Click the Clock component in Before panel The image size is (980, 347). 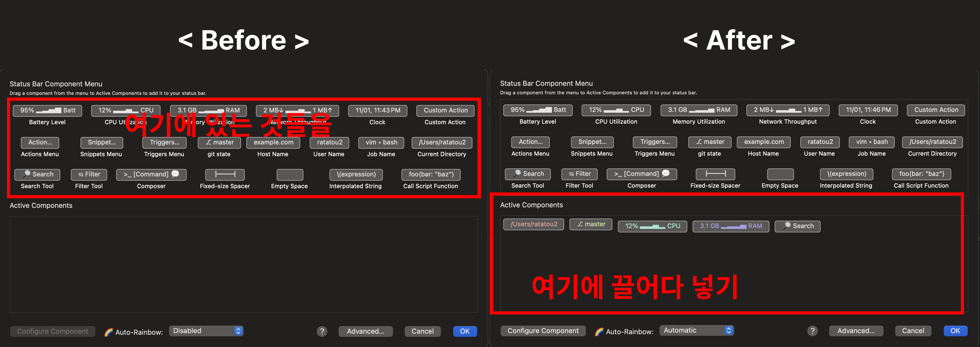pos(377,110)
